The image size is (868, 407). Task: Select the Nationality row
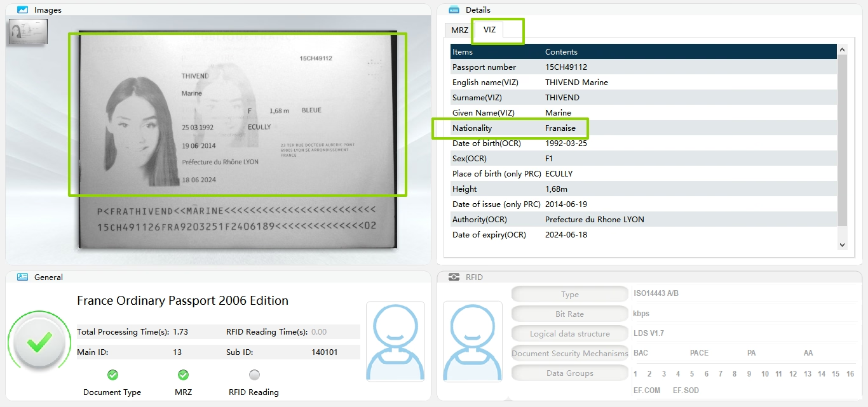click(x=644, y=128)
